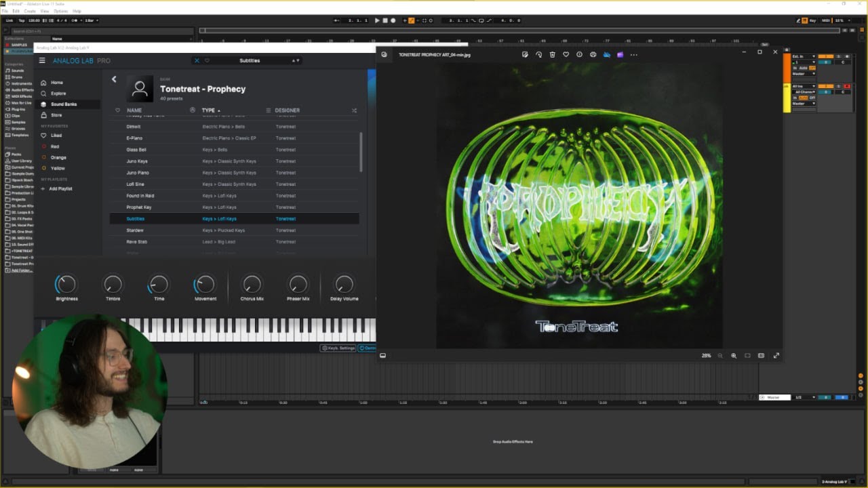
Task: Toggle the Link button in Ableton
Action: (x=9, y=20)
